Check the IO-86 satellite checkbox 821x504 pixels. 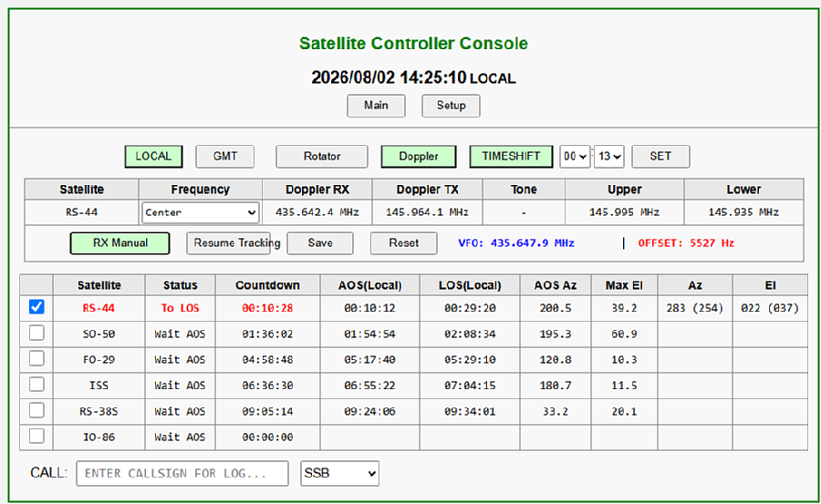click(36, 436)
